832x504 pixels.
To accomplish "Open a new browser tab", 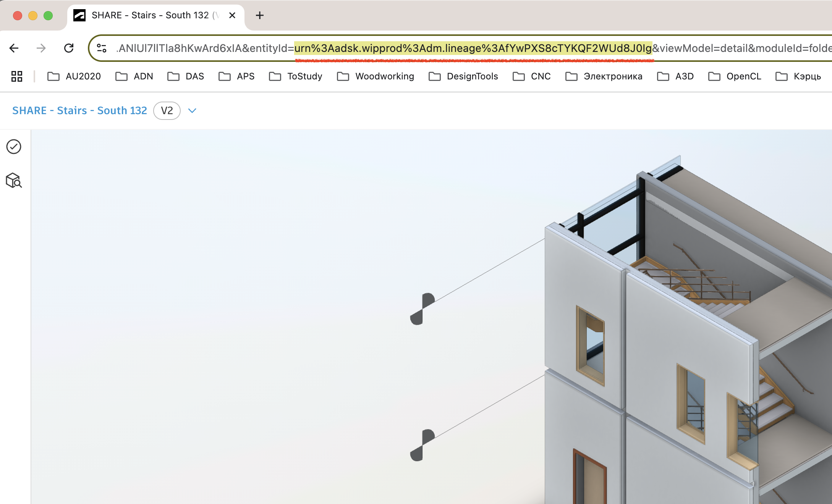I will tap(260, 16).
